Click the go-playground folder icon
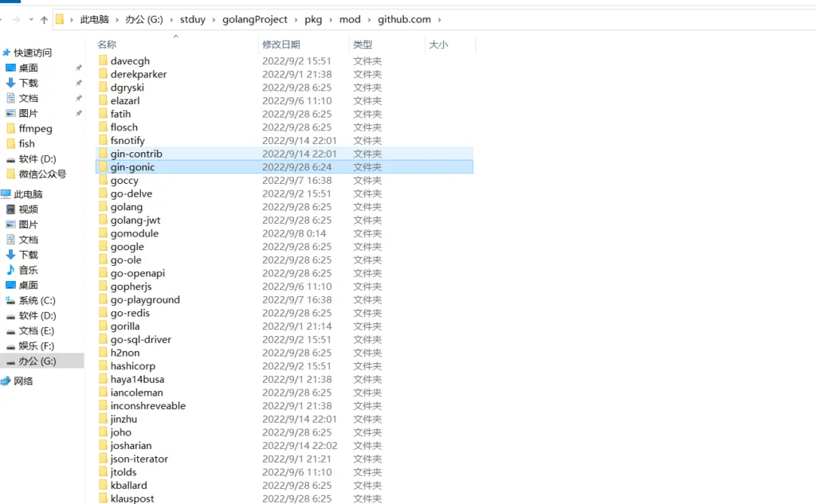This screenshot has width=816, height=504. coord(103,299)
